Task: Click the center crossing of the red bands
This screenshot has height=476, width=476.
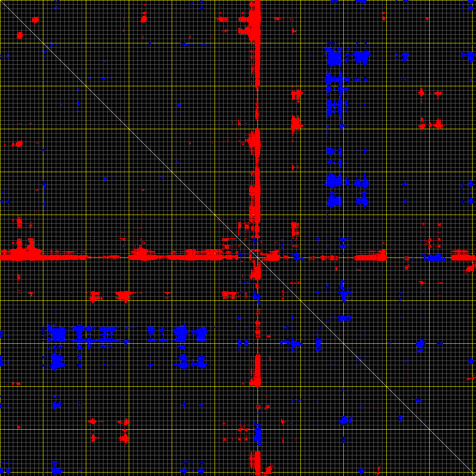Action: (x=257, y=257)
